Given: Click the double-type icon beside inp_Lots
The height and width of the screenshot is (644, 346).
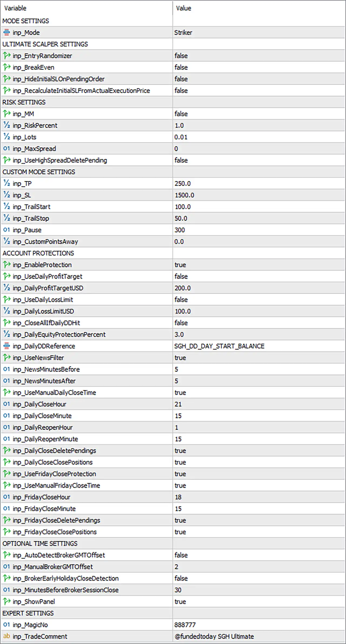Looking at the screenshot, I should pyautogui.click(x=7, y=137).
